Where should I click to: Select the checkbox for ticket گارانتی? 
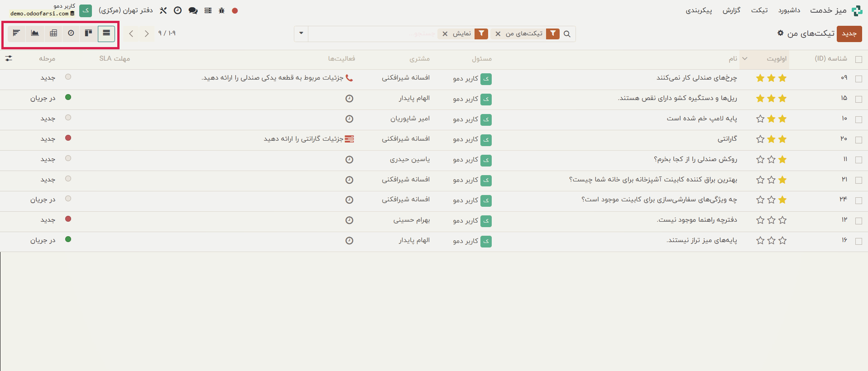pyautogui.click(x=858, y=140)
